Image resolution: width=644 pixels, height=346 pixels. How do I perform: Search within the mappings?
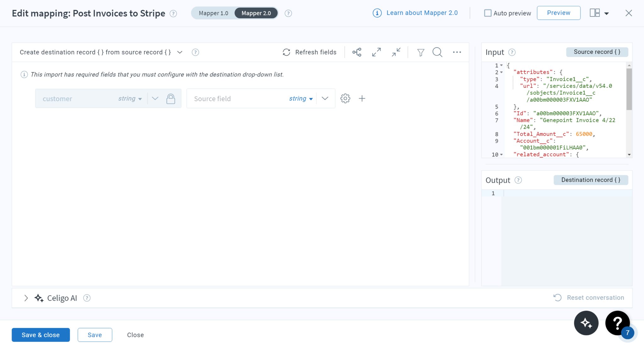[x=437, y=52]
